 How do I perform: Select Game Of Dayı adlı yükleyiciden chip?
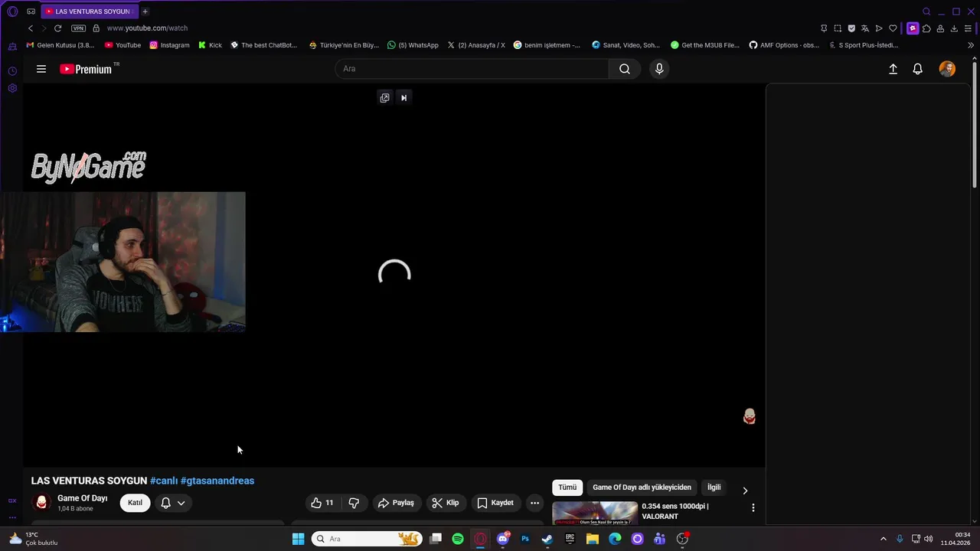[x=642, y=487]
